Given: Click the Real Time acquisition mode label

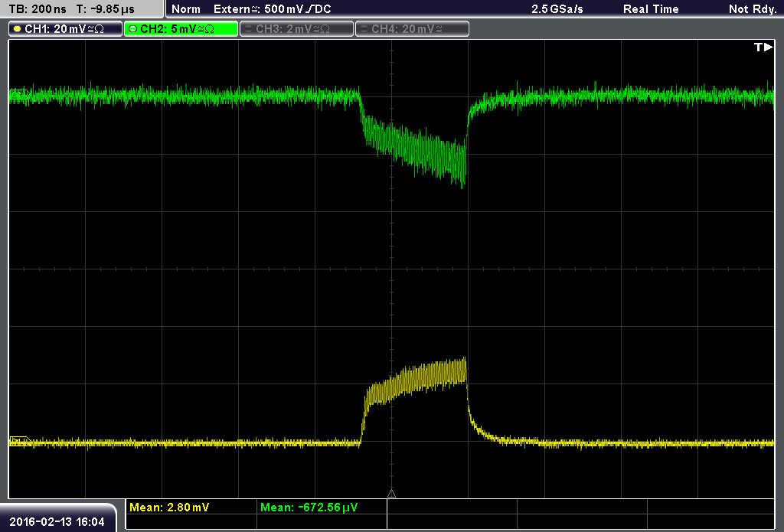Looking at the screenshot, I should [x=651, y=9].
